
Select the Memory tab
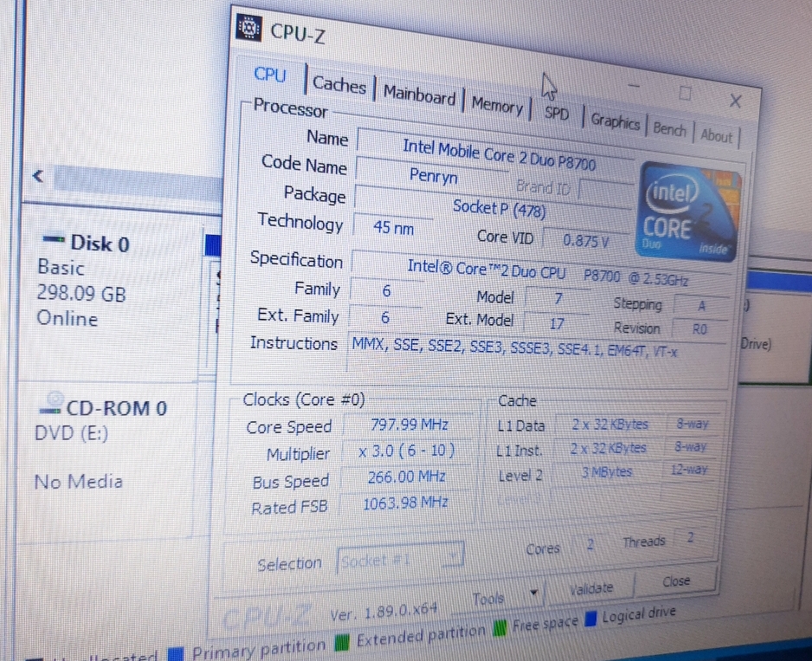[497, 106]
